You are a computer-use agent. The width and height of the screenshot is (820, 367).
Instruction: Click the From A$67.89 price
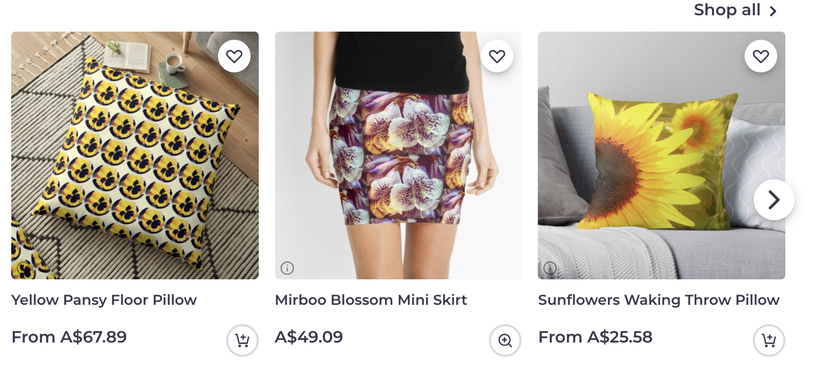tap(69, 337)
